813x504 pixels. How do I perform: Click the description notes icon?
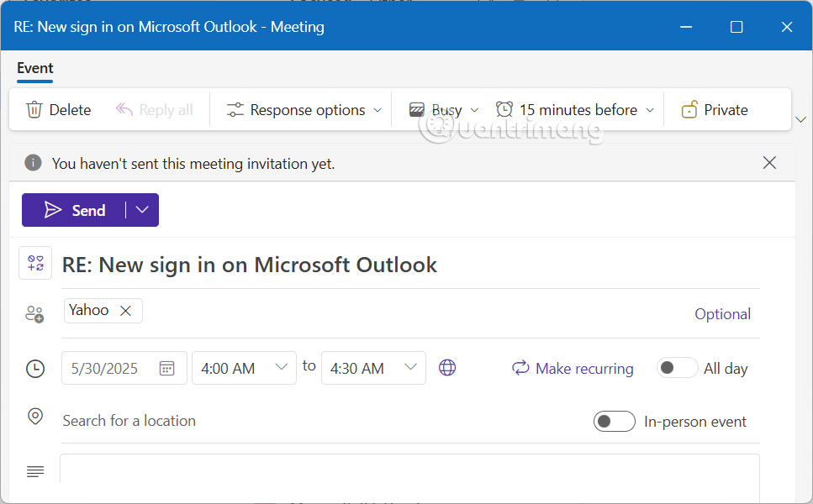[34, 471]
